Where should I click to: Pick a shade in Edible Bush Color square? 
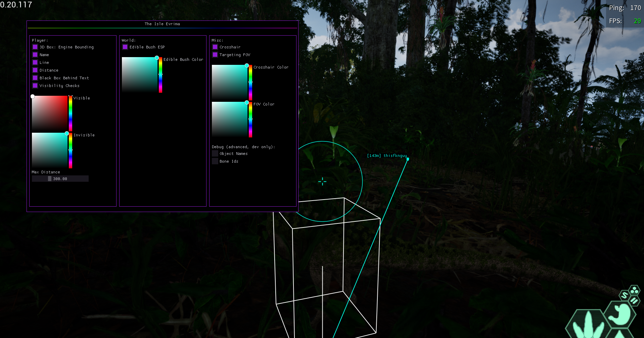point(140,75)
